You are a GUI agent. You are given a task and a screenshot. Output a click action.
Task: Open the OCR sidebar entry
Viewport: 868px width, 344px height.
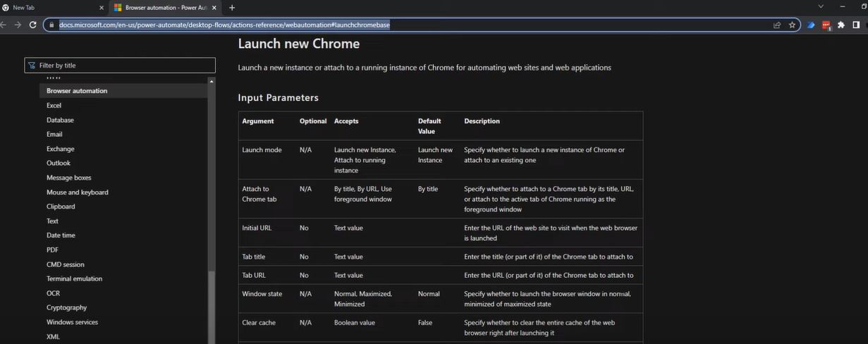[x=53, y=293]
